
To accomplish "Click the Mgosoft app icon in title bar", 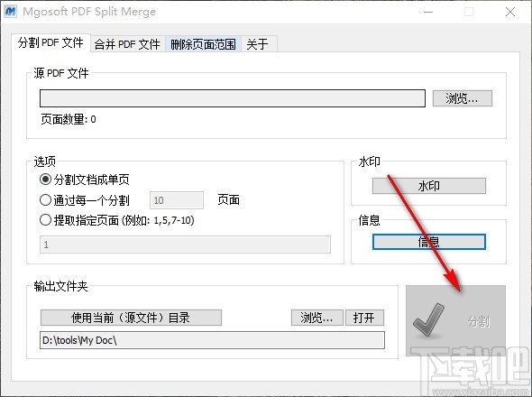I will [10, 11].
